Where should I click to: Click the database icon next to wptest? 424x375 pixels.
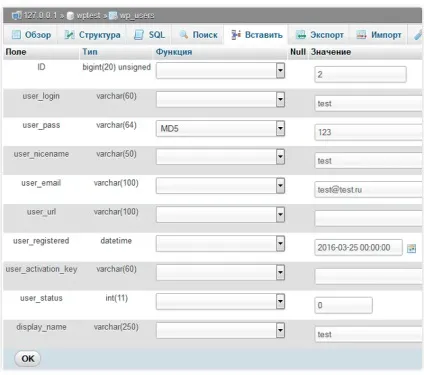(x=70, y=16)
